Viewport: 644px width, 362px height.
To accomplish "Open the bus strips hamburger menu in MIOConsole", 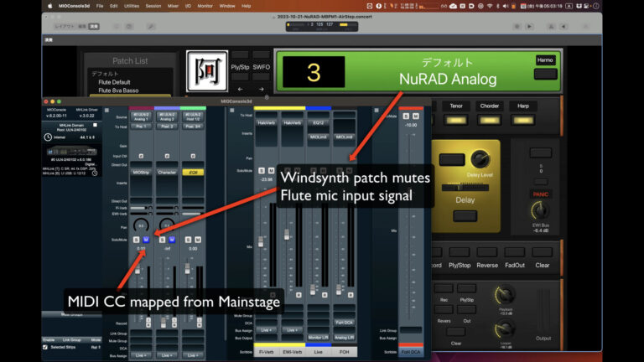I will point(232,111).
